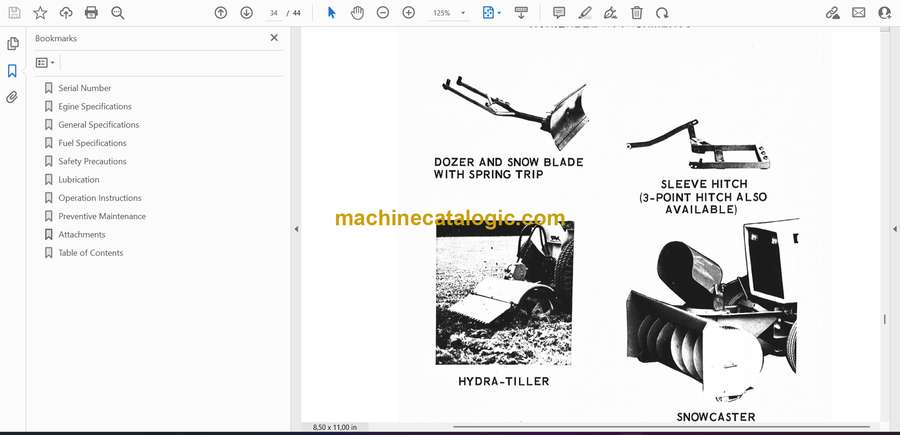The height and width of the screenshot is (435, 900).
Task: Go to Table of Contents bookmark
Action: coord(90,253)
